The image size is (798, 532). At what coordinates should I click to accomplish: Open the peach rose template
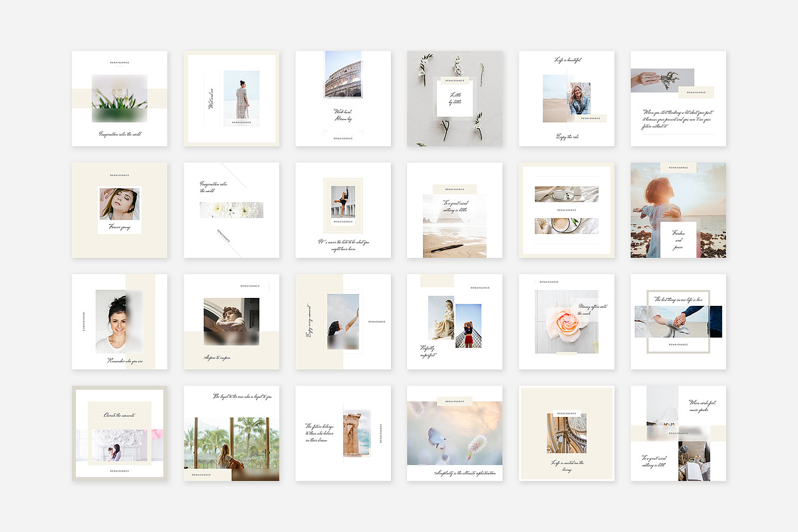click(567, 322)
